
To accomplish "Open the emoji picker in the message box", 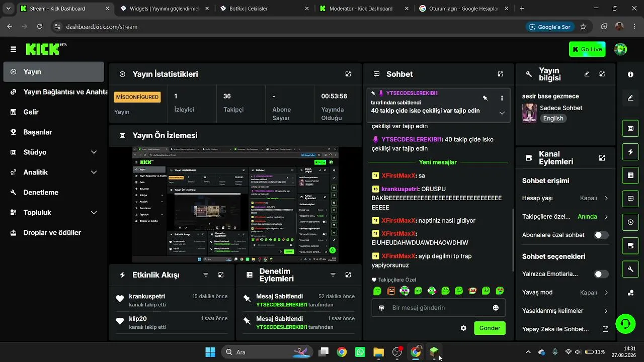I will pyautogui.click(x=496, y=308).
